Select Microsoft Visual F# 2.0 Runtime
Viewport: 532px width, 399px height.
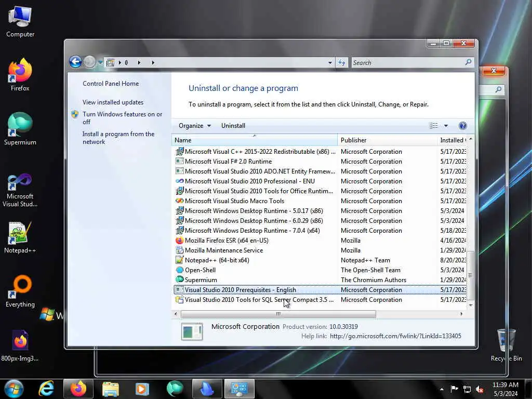tap(320, 162)
